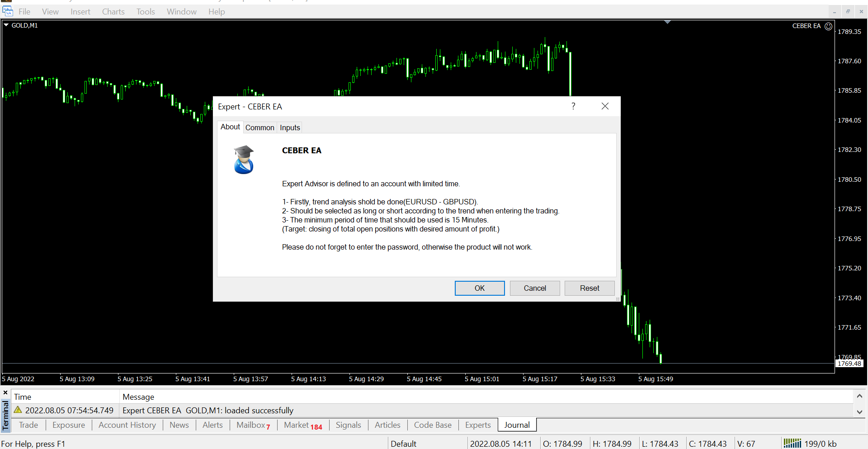Open the Market tab in Terminal

click(x=303, y=425)
